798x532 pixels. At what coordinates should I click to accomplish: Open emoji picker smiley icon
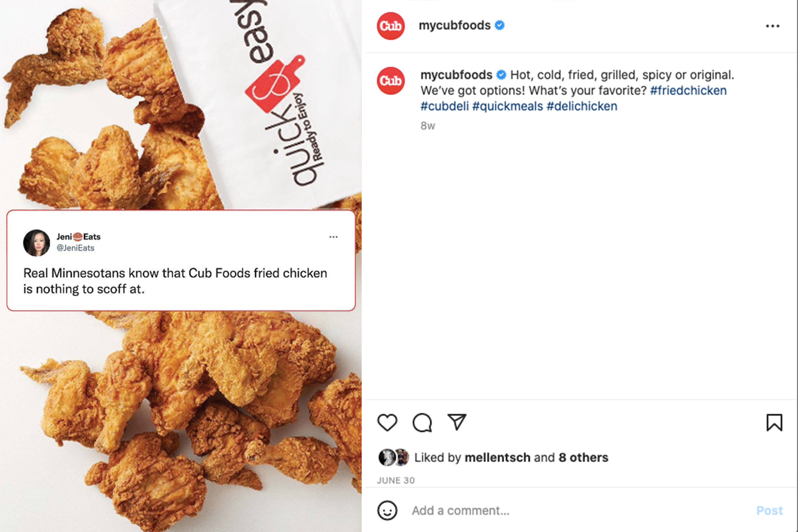tap(387, 510)
